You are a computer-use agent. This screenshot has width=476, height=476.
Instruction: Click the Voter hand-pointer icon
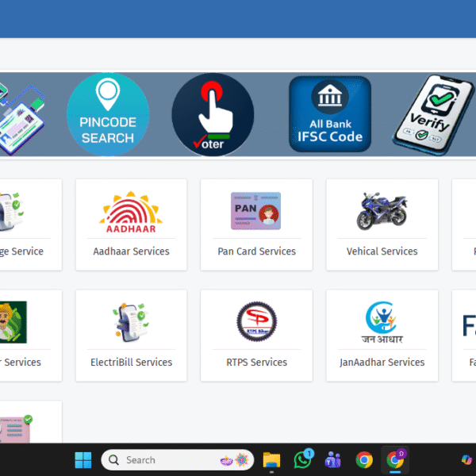(213, 114)
